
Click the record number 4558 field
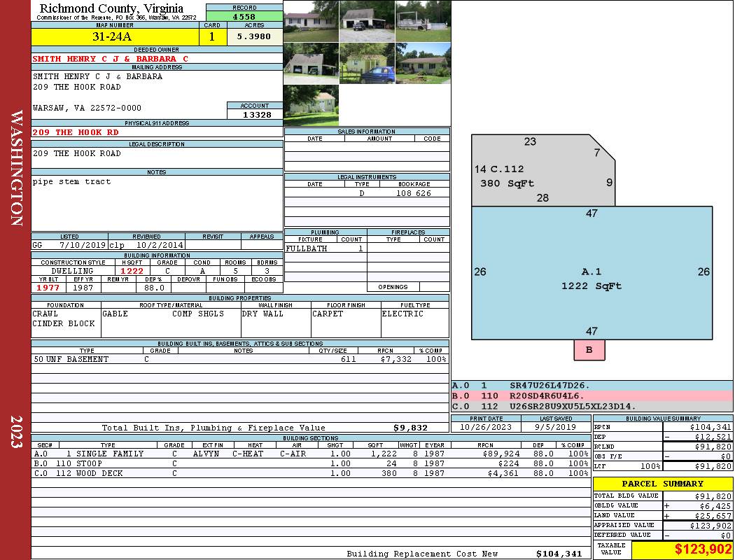[244, 16]
